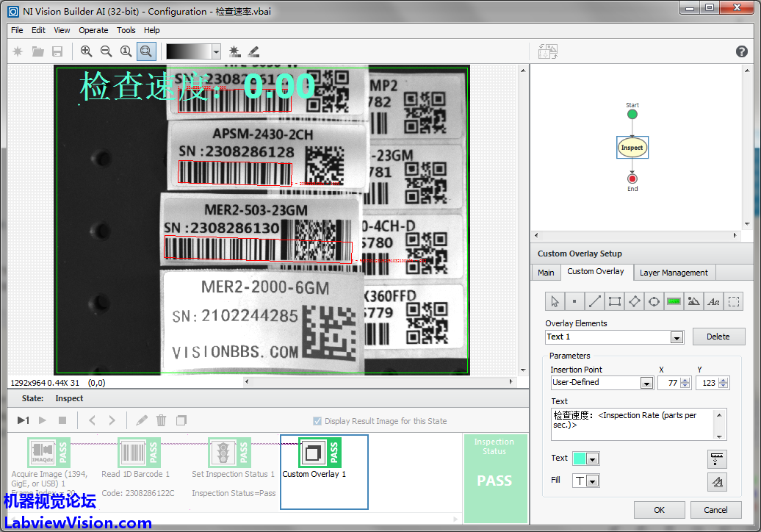Select the Zoom 1:1 magnifier icon
Screen dimensions: 761x532
coord(126,51)
